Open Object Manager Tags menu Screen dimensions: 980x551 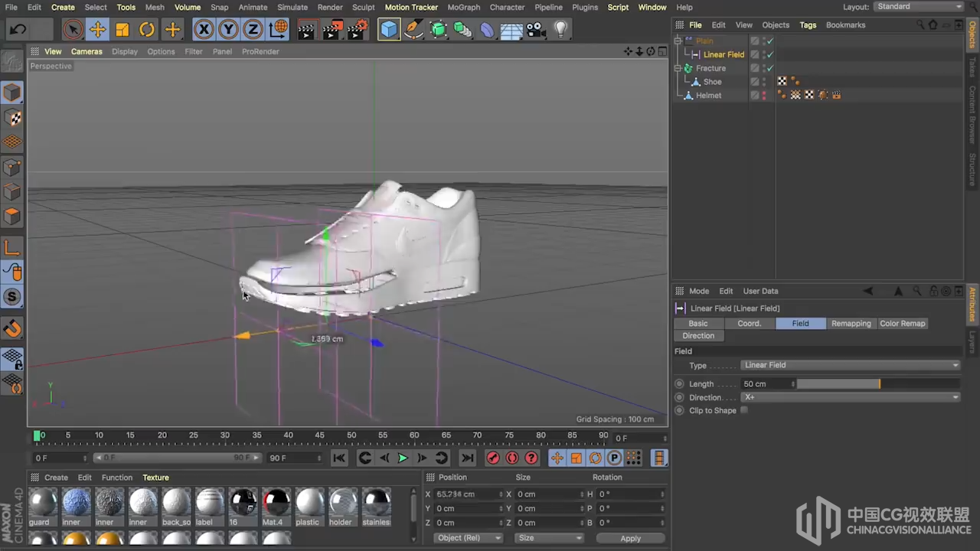click(808, 24)
